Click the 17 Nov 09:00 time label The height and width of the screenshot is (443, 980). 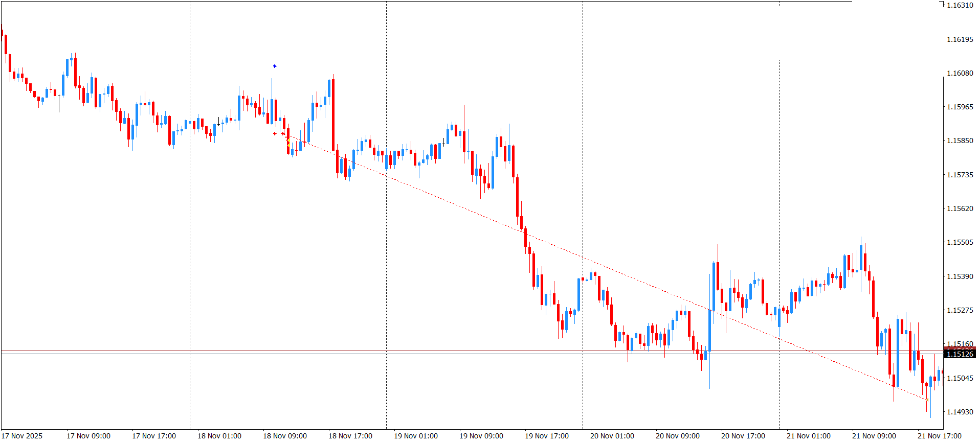click(x=88, y=436)
